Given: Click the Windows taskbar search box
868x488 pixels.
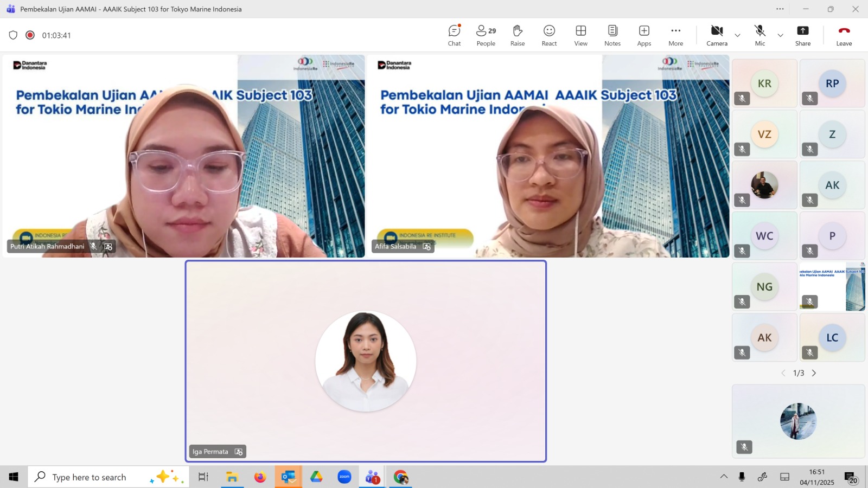Looking at the screenshot, I should coord(108,477).
